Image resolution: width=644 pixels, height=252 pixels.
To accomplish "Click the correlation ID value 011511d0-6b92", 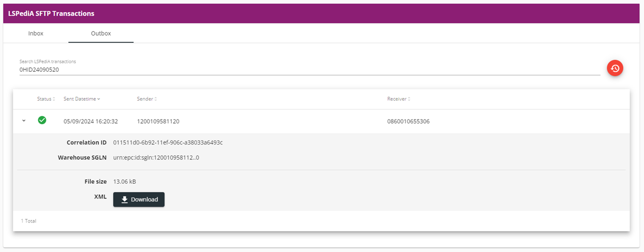I will [168, 143].
